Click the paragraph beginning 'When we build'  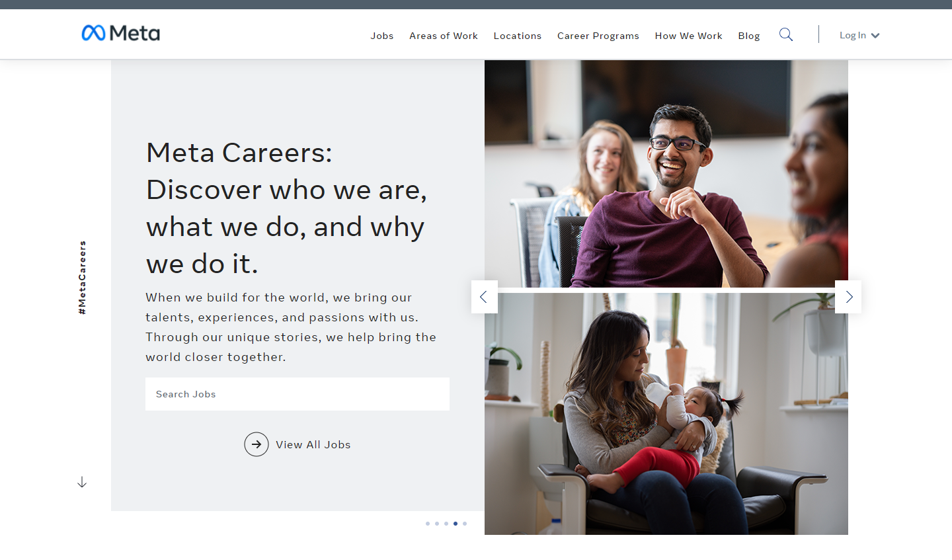291,327
